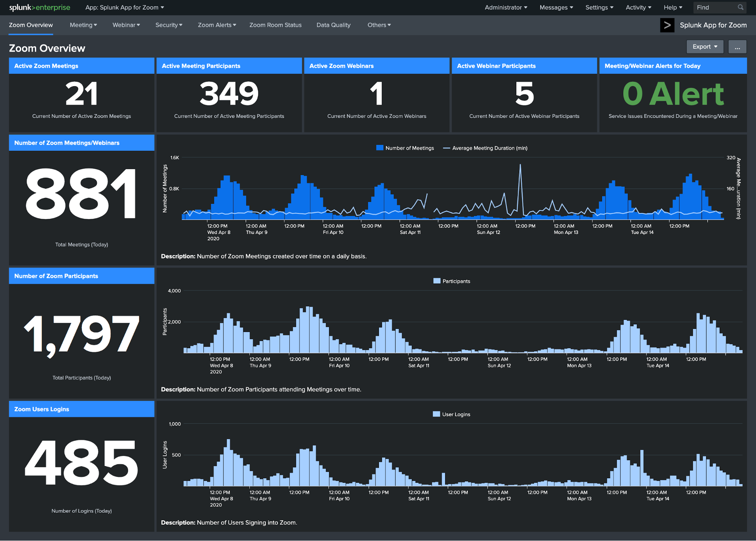Open the Administrator menu

[506, 7]
